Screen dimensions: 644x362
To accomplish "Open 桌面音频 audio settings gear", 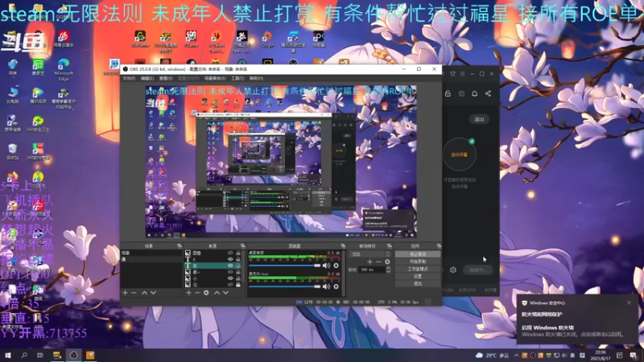I will point(336,265).
